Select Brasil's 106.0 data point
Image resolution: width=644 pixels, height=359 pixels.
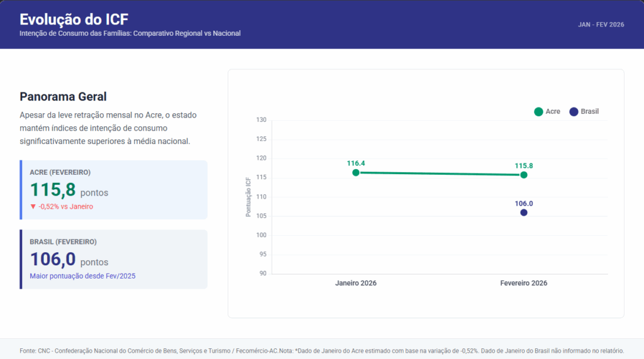524,213
